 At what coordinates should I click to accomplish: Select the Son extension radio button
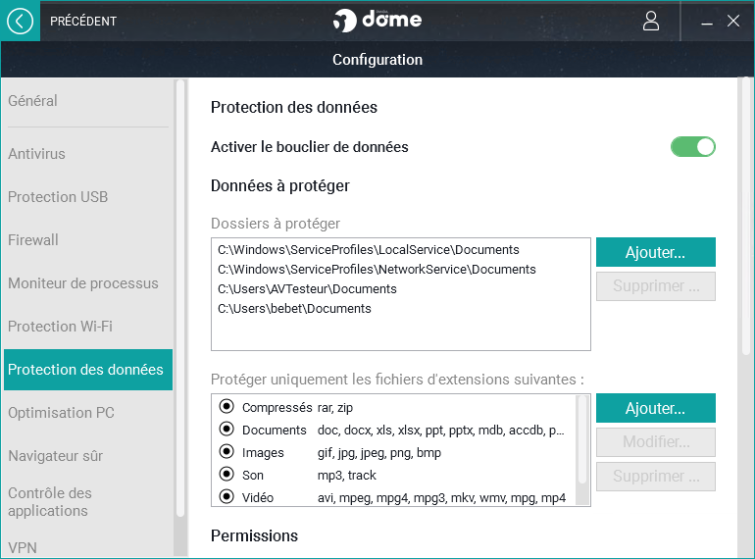[226, 474]
